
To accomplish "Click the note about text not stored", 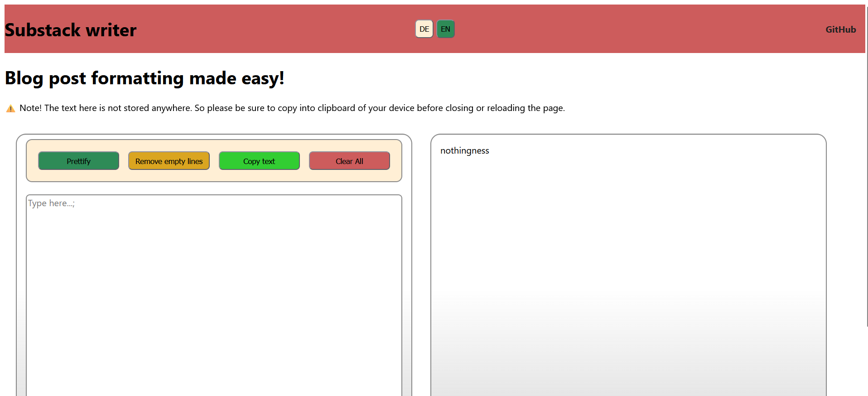I will [292, 108].
